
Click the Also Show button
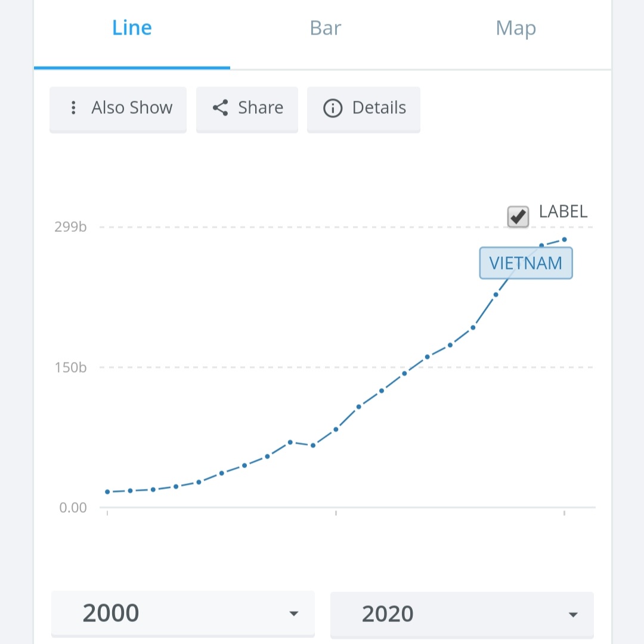click(x=118, y=109)
